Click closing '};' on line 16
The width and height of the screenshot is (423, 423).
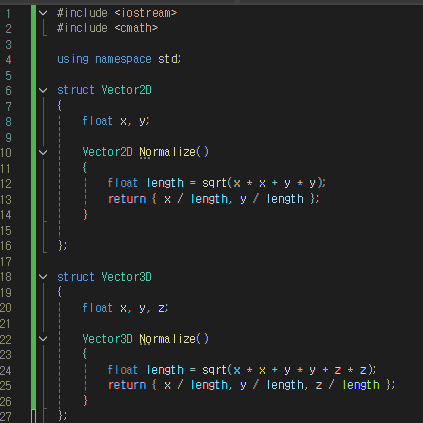[x=62, y=246]
